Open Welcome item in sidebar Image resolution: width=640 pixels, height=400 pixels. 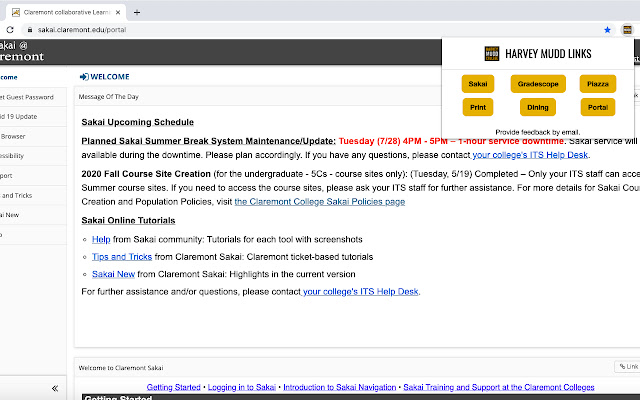coord(9,77)
